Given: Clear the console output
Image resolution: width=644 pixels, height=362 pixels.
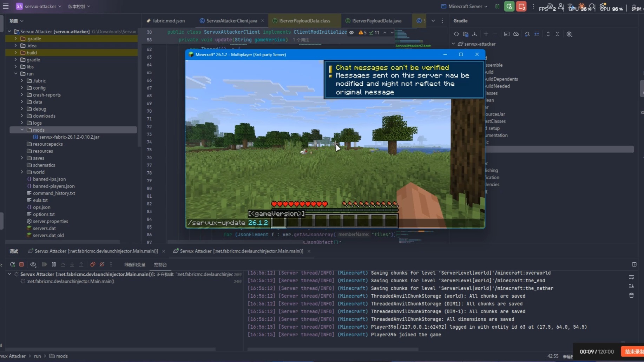Looking at the screenshot, I should coord(631,295).
